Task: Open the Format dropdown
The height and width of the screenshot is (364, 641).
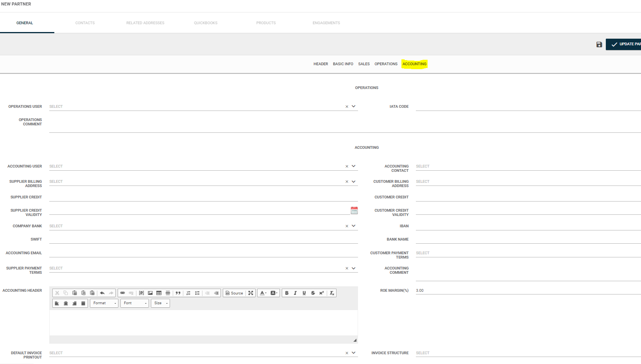Action: click(x=104, y=303)
